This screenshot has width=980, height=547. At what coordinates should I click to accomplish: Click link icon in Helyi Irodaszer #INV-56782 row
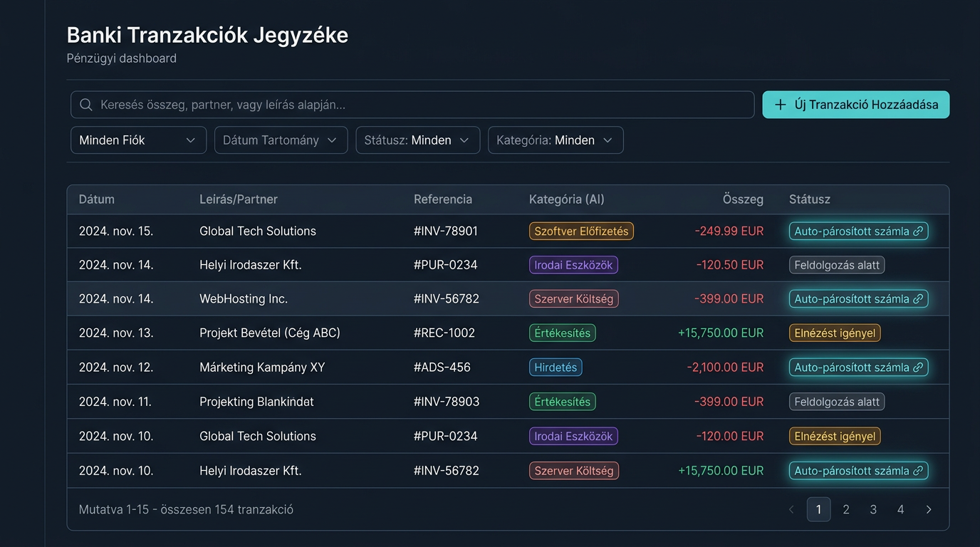click(918, 471)
